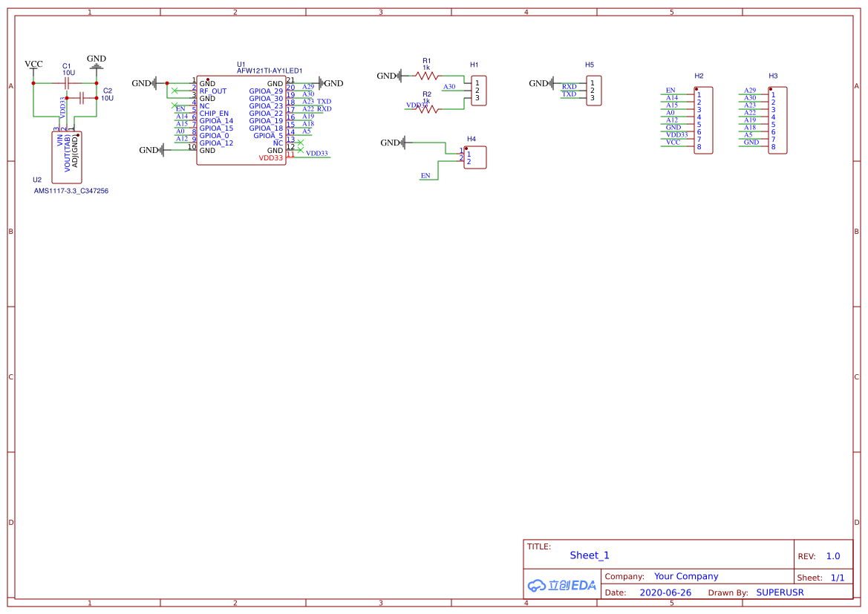Click the GPIOA_18 pin name
Viewport: 868px width, 614px height.
coord(266,128)
